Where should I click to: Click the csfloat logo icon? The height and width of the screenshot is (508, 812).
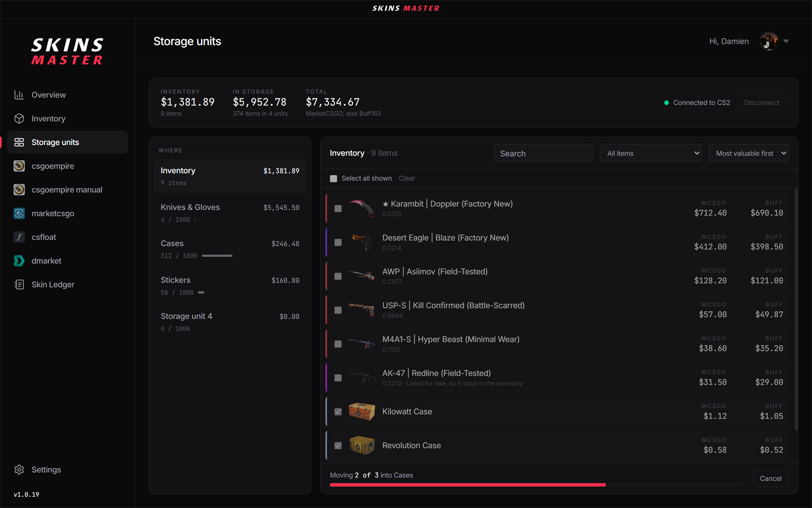(x=19, y=237)
